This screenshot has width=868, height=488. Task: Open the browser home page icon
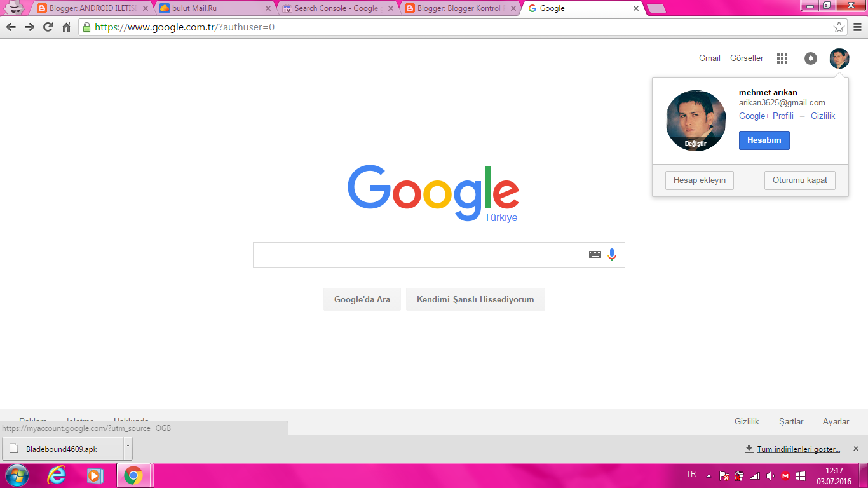click(66, 27)
